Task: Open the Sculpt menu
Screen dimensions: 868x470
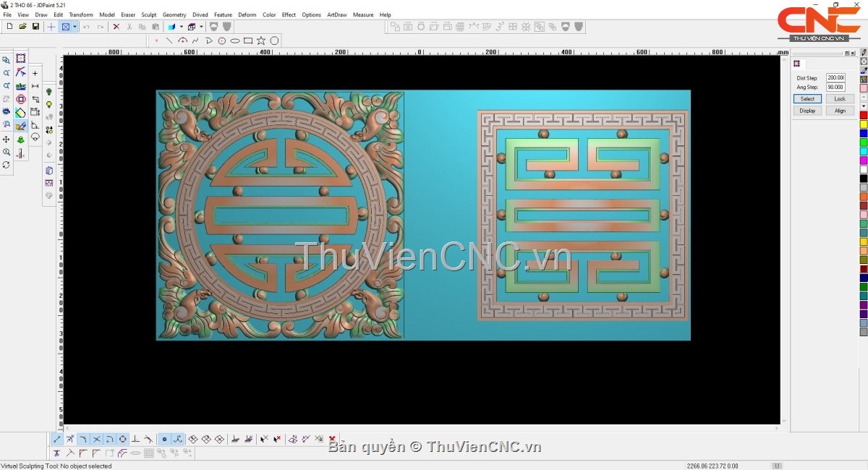Action: 148,14
